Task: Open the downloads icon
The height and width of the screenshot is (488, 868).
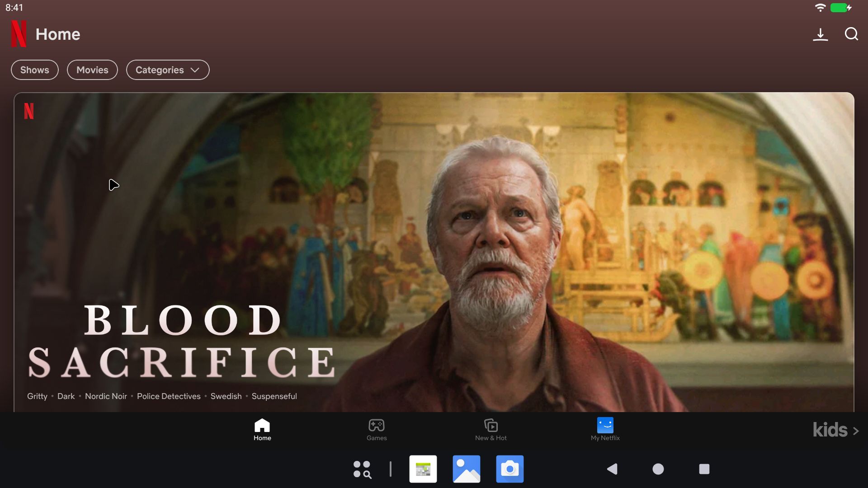Action: coord(820,34)
